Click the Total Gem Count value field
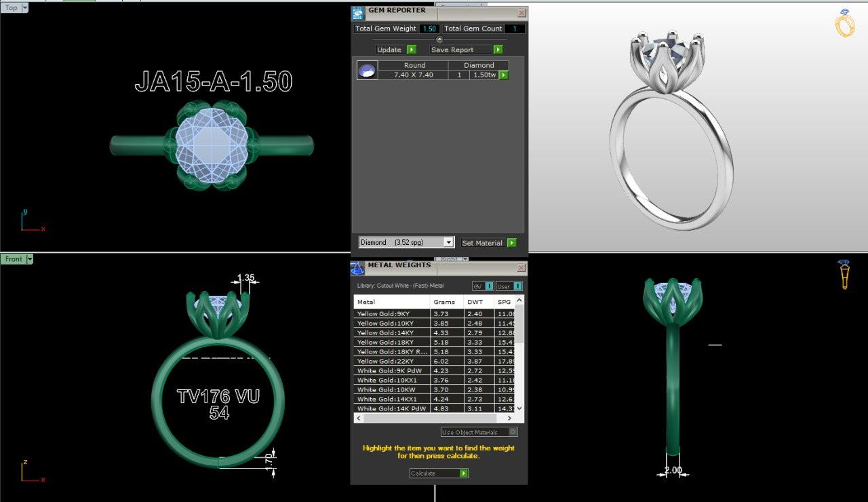Screen dimensions: 868x502 (x=515, y=28)
